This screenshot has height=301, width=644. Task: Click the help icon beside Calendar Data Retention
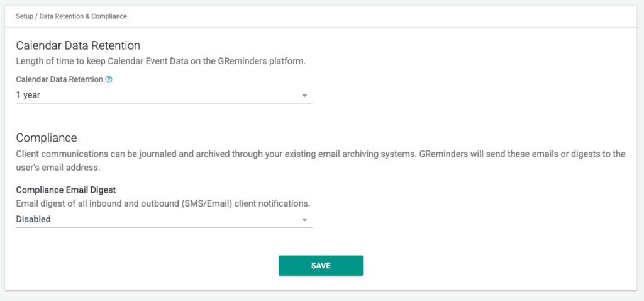109,80
